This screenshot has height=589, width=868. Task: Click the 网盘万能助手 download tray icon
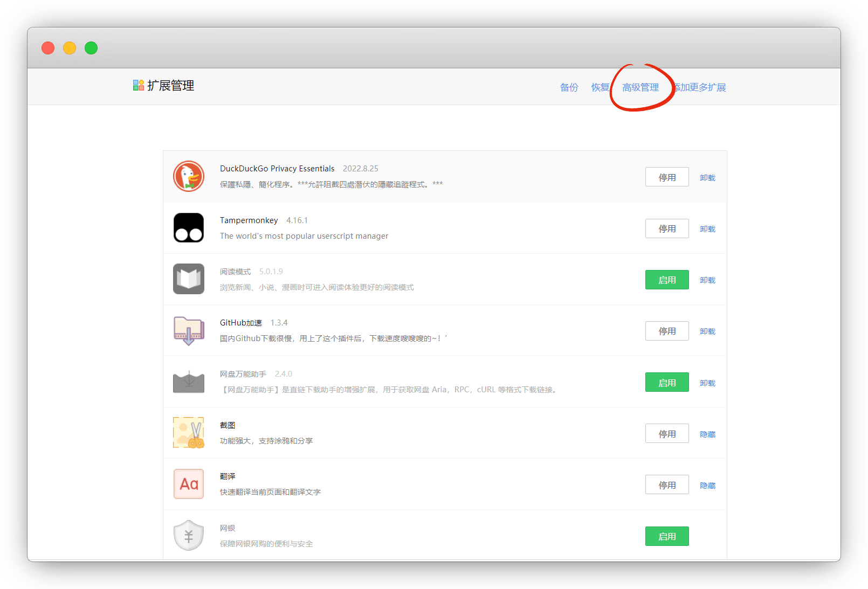pyautogui.click(x=188, y=382)
